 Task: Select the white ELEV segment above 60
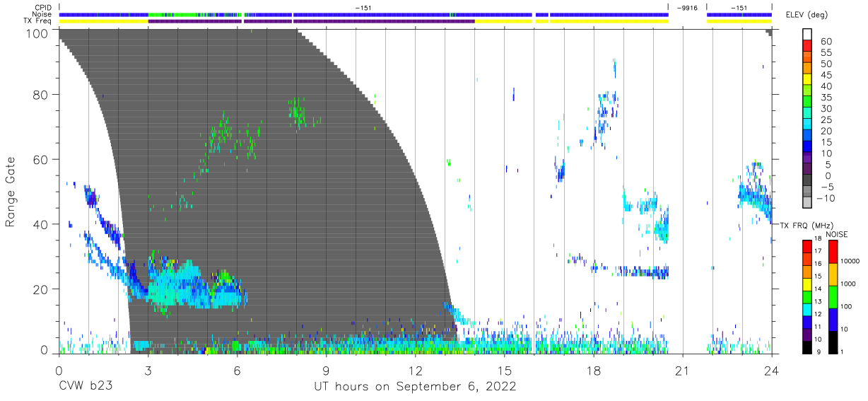[807, 35]
